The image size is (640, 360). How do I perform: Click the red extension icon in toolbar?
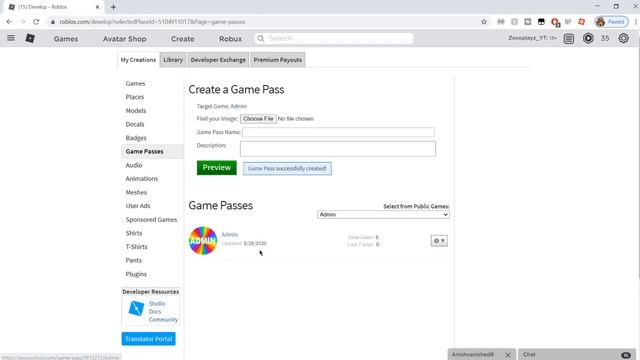click(582, 22)
